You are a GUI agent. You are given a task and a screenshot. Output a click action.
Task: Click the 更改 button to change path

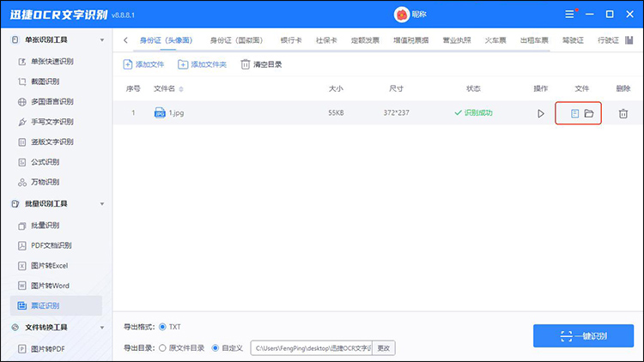point(383,348)
